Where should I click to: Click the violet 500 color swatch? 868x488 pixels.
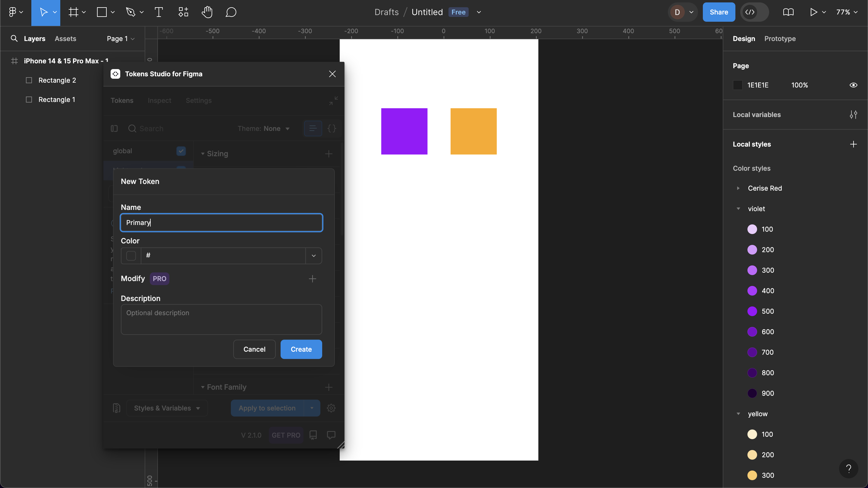[x=752, y=311]
